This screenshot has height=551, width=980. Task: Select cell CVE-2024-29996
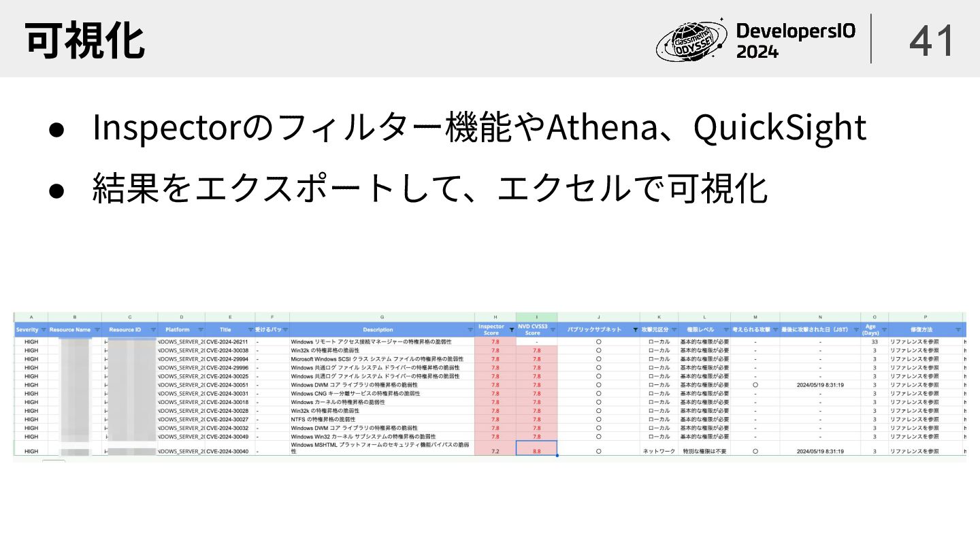click(x=230, y=367)
